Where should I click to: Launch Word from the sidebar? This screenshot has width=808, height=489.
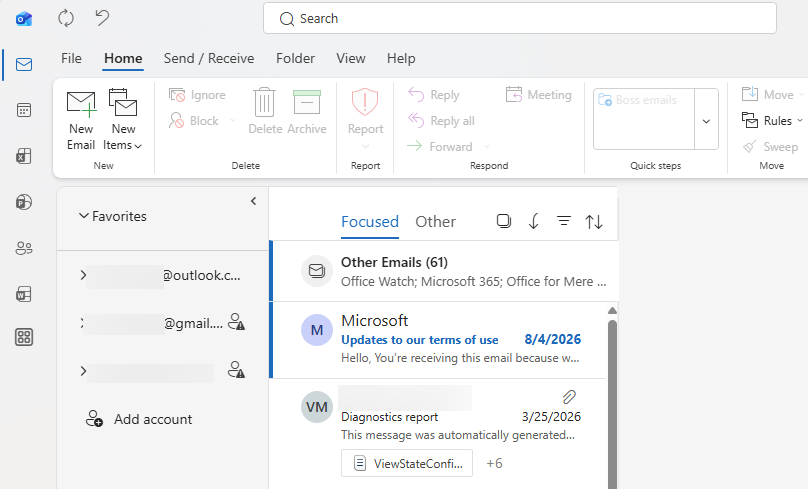24,294
